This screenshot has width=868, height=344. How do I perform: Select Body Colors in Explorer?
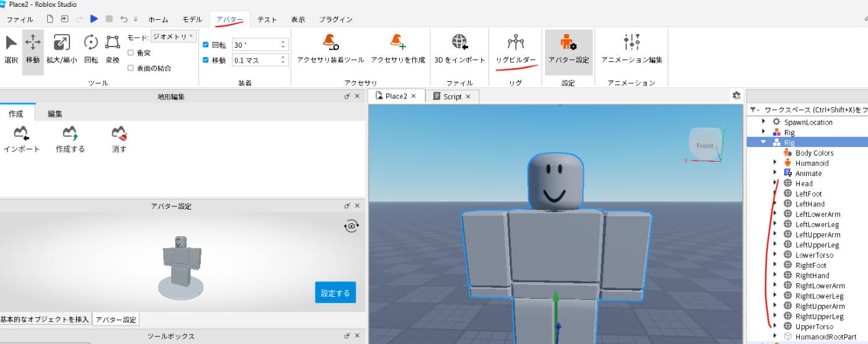coord(814,153)
